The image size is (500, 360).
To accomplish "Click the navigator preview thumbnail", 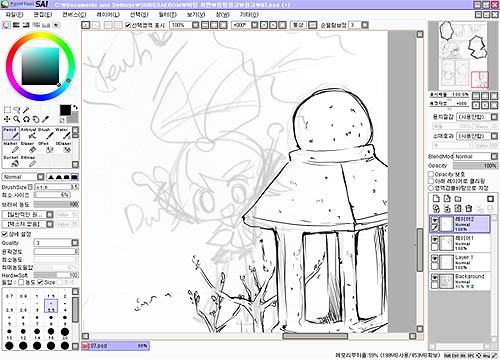I will point(463,56).
